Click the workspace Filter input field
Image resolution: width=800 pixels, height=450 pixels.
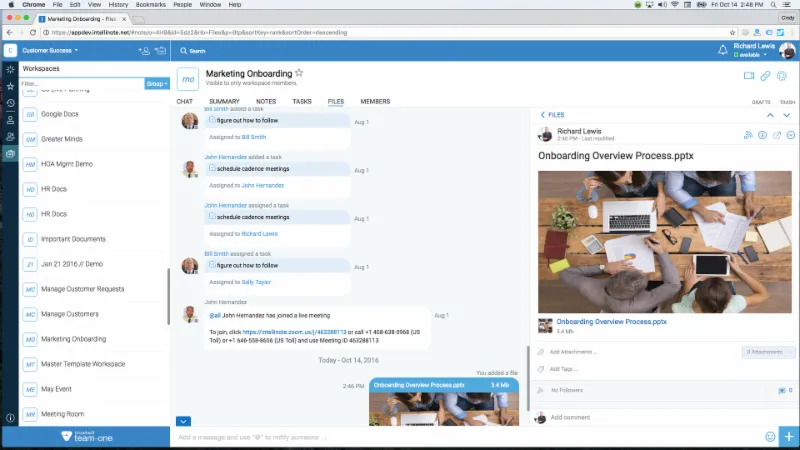coord(82,84)
